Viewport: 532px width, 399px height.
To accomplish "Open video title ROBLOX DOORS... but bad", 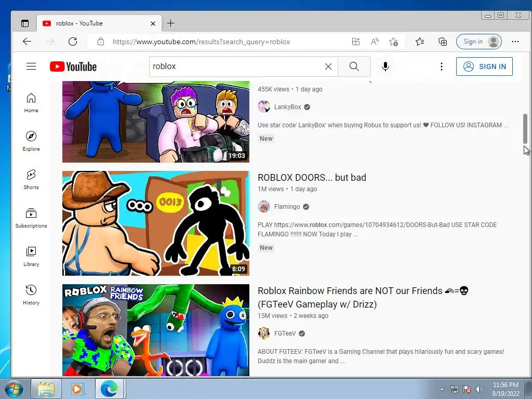I will (312, 178).
